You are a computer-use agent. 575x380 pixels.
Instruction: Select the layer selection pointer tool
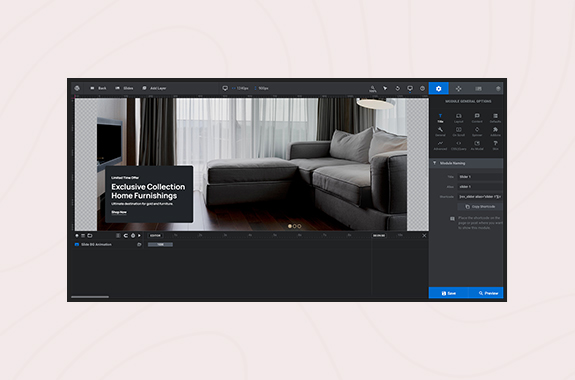(x=385, y=88)
